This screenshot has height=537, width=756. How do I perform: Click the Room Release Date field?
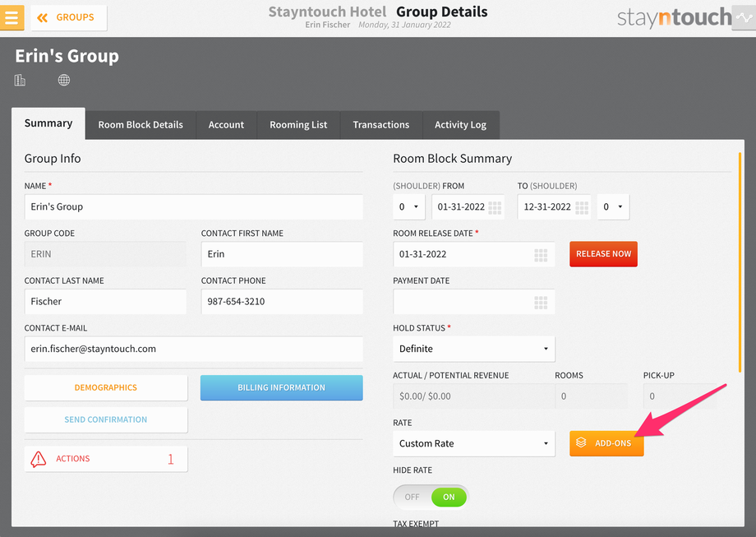coord(474,254)
